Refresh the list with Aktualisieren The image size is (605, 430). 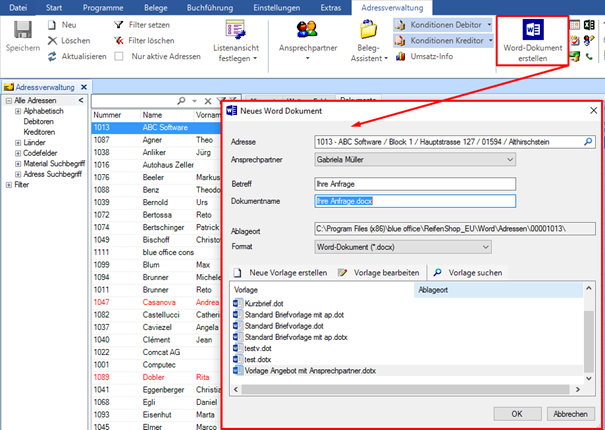[x=77, y=56]
